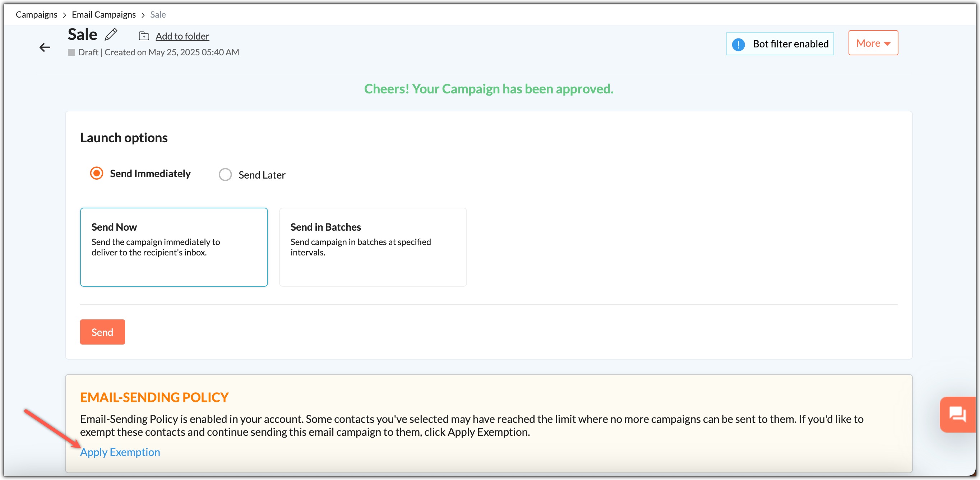The height and width of the screenshot is (480, 980).
Task: Go to Campaigns in the breadcrumb
Action: pos(37,14)
